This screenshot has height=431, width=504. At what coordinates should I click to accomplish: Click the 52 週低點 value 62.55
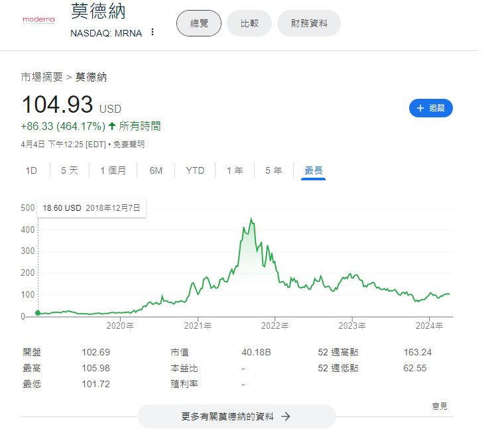point(415,368)
